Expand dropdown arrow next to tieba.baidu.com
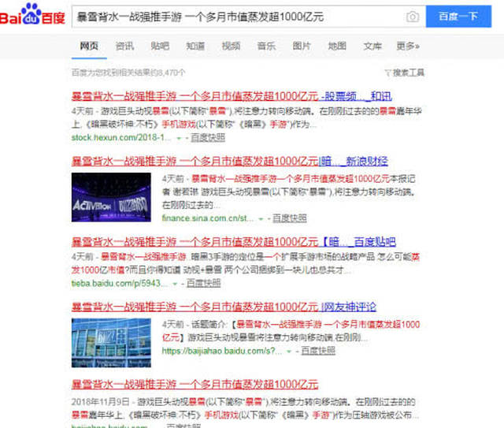Image resolution: width=504 pixels, height=428 pixels. (x=175, y=284)
